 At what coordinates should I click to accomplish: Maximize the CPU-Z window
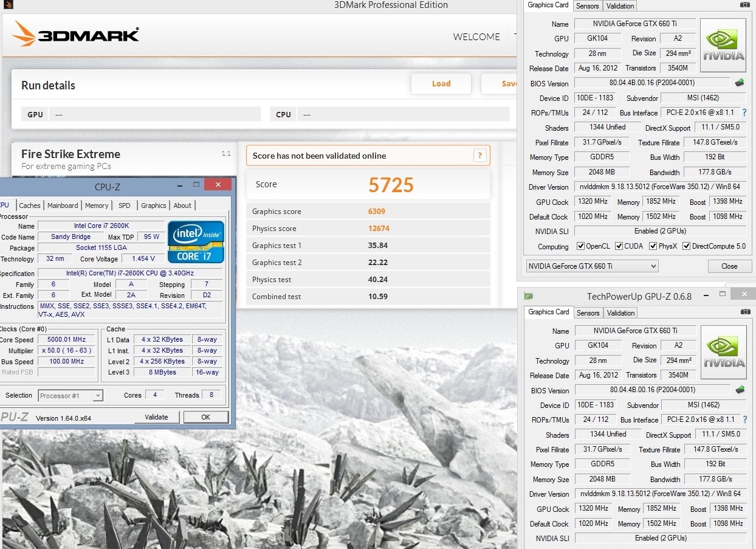tap(196, 184)
